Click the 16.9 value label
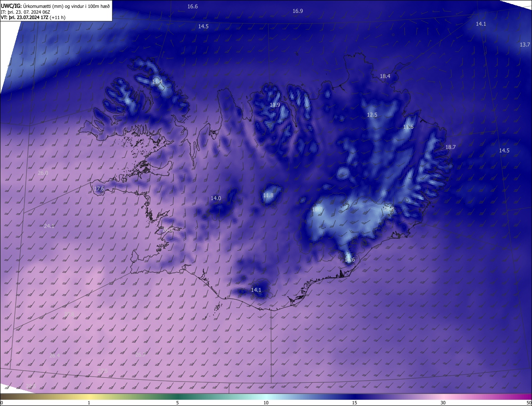Screen dimensions: 532x406 click(298, 11)
